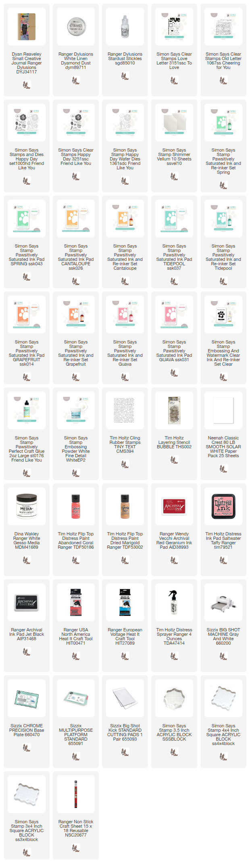Follow the Ranger Wendy Vecchi Archival Red Geranium link
Screen dimensions: 250x868
coord(174,541)
